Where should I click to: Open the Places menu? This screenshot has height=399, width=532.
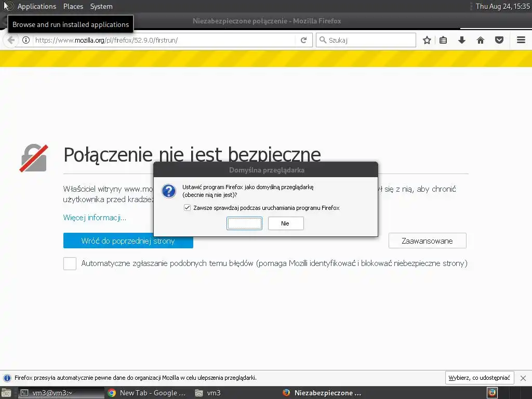73,6
